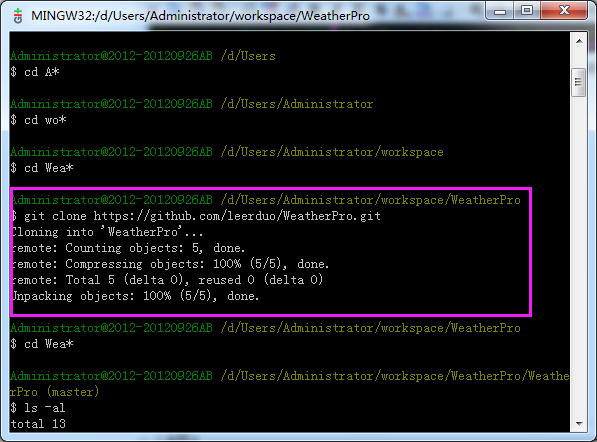Click the "Cloning into 'WeatherPro'..." line
The image size is (597, 442).
(107, 232)
